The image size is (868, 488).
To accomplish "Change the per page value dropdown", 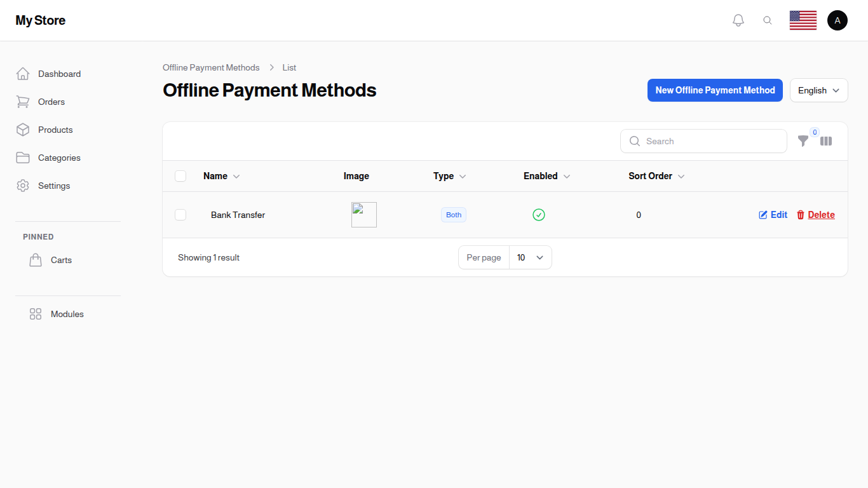I will coord(530,257).
